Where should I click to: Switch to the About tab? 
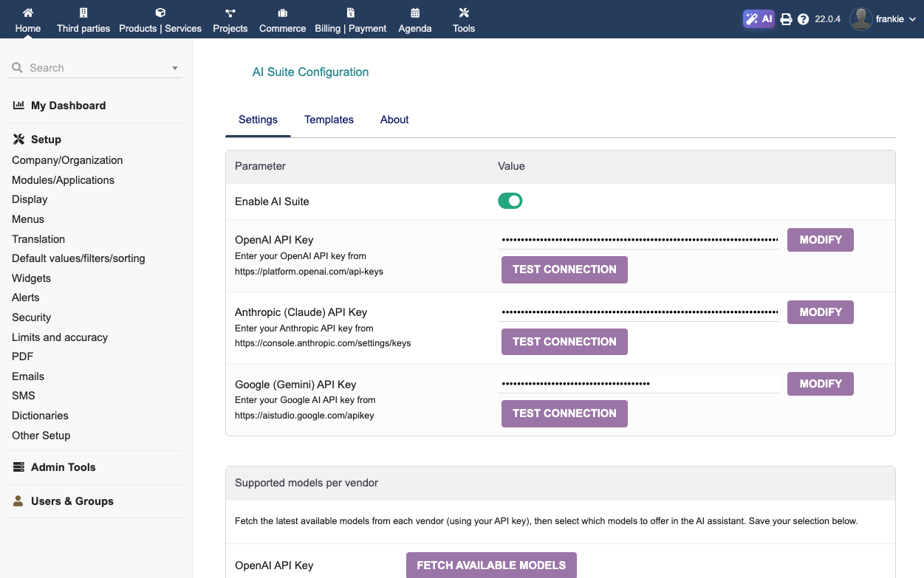394,120
